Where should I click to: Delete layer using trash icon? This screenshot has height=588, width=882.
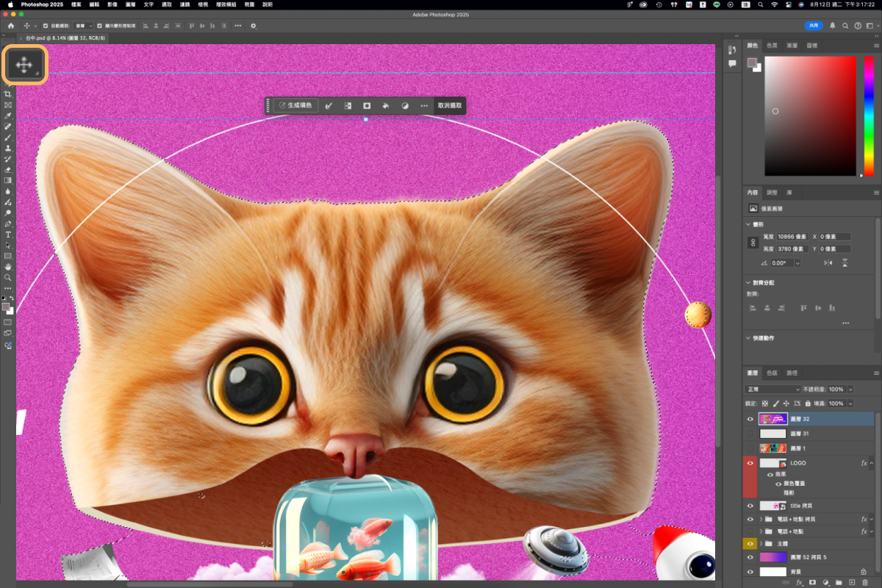[x=865, y=582]
